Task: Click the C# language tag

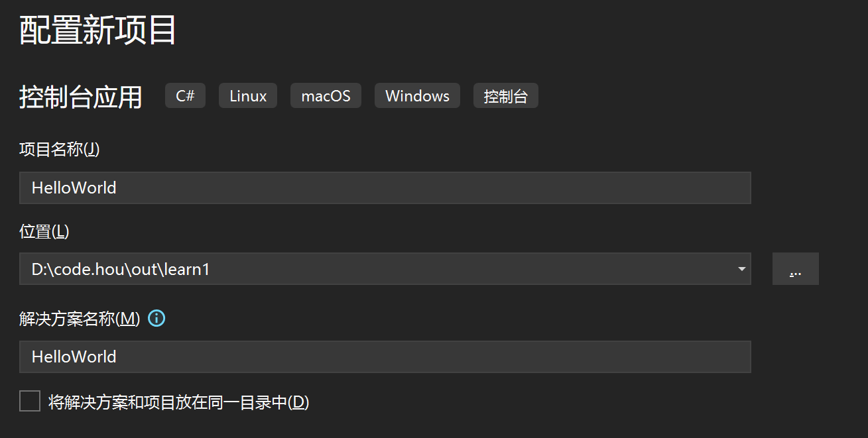Action: coord(185,96)
